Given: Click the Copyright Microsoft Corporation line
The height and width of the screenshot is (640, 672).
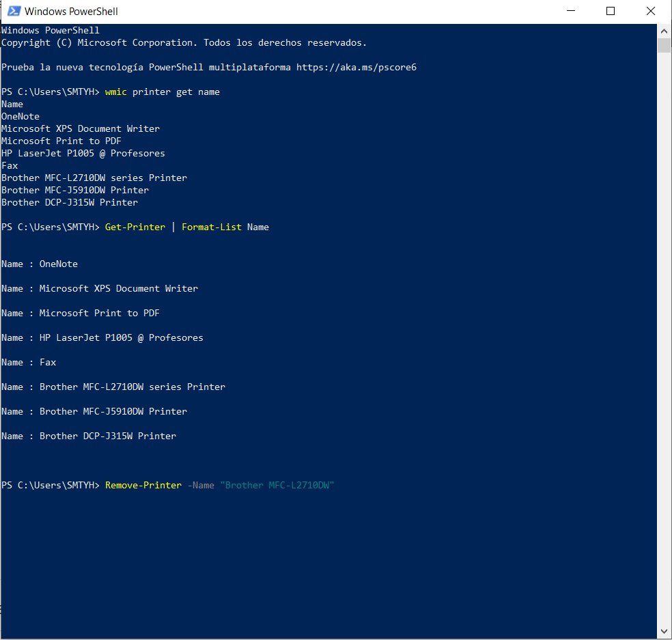Looking at the screenshot, I should pos(184,43).
